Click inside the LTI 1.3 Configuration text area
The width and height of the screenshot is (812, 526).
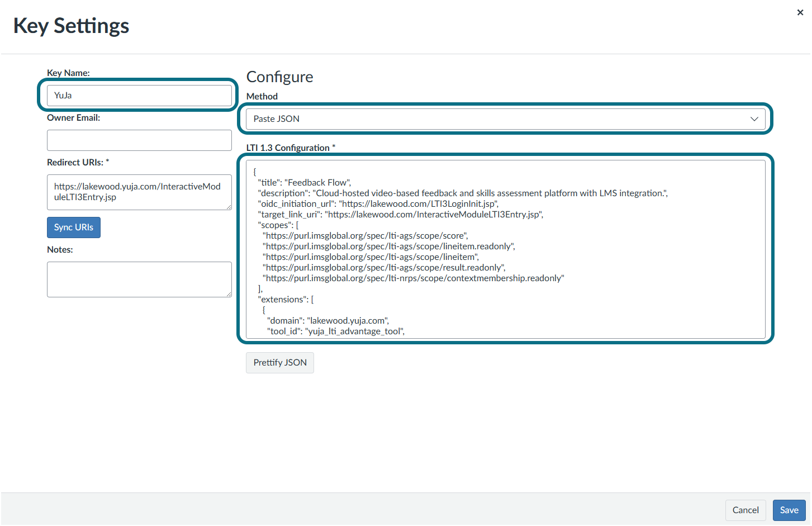point(506,249)
